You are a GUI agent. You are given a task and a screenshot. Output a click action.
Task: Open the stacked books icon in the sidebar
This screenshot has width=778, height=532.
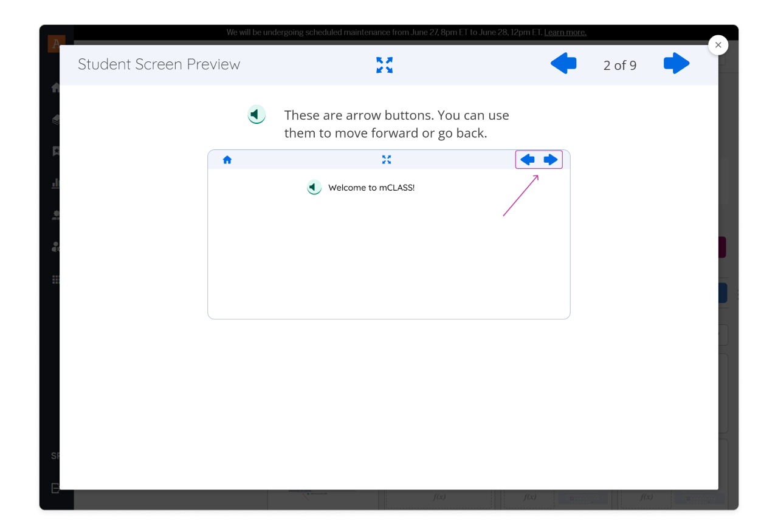click(55, 120)
